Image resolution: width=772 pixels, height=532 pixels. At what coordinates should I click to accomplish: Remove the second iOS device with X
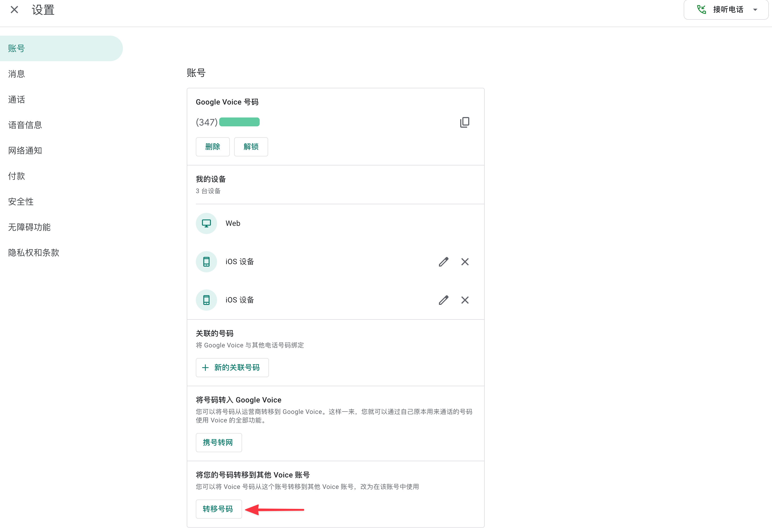point(465,300)
